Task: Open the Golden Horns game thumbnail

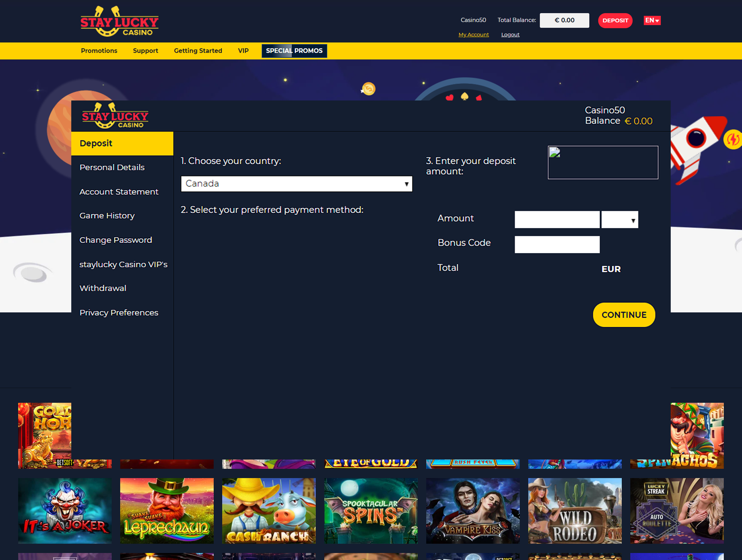Action: pyautogui.click(x=45, y=435)
